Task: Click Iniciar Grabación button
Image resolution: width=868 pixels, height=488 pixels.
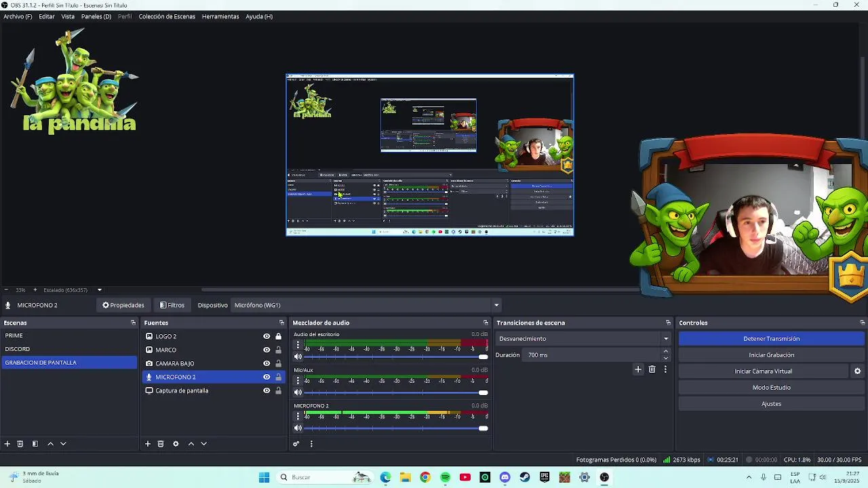Action: click(x=771, y=355)
